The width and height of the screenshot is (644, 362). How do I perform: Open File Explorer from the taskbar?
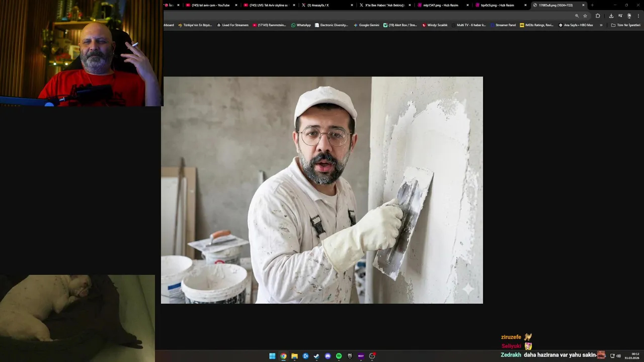[x=294, y=356]
